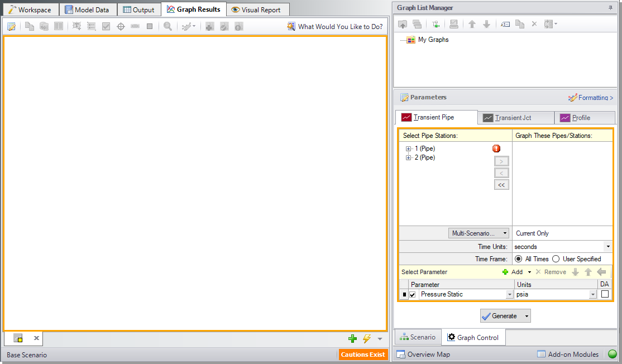Click the black color swatch for Pressure Static
This screenshot has height=364, width=622.
404,294
